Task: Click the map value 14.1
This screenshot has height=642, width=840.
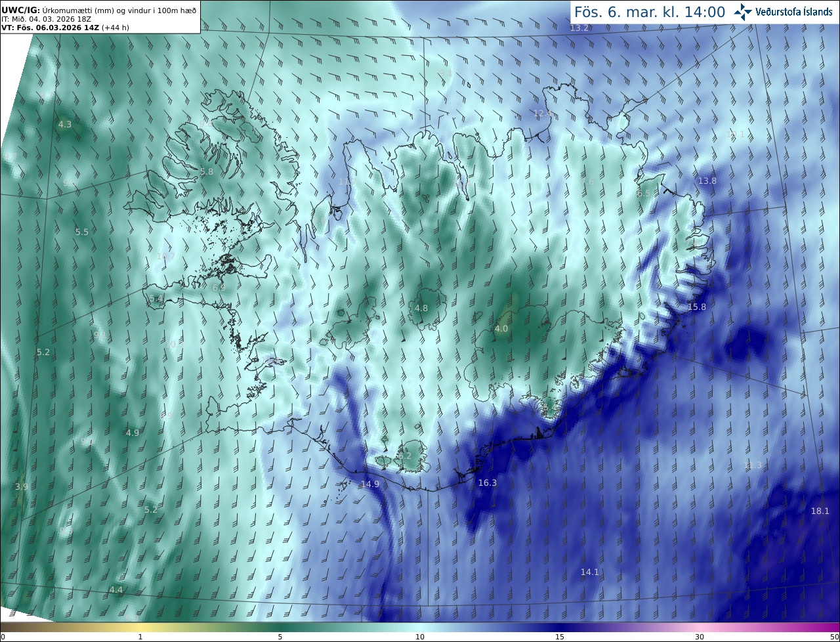Action: click(589, 572)
